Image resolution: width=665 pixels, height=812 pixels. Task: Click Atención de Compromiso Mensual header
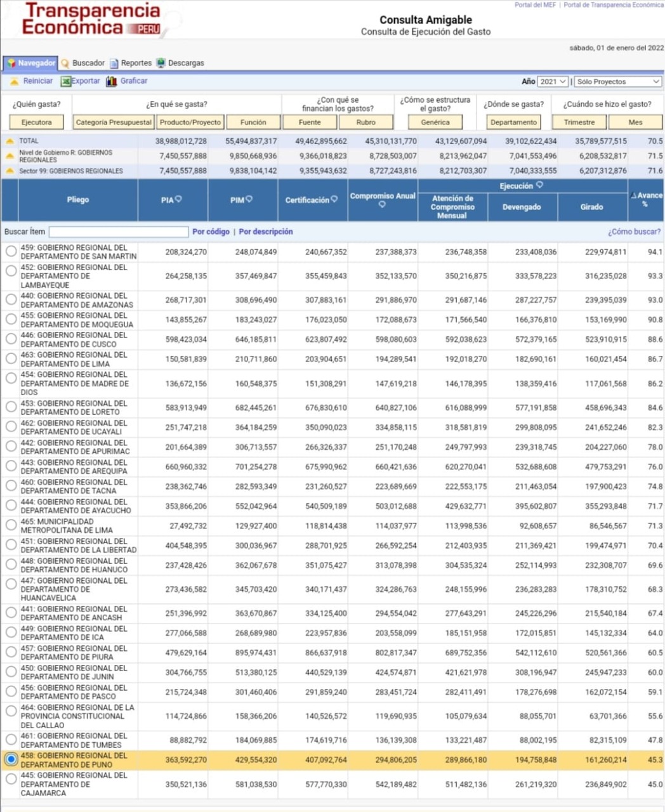click(452, 207)
